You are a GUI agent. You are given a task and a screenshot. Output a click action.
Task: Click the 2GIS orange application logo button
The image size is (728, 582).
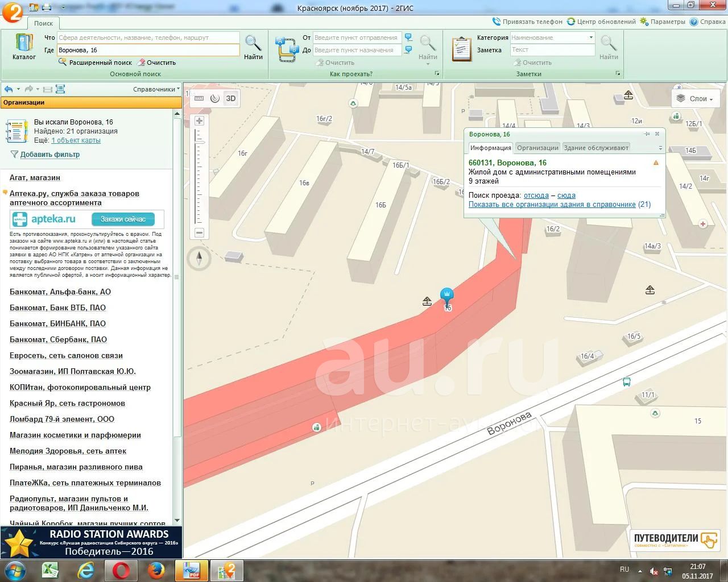click(x=12, y=11)
